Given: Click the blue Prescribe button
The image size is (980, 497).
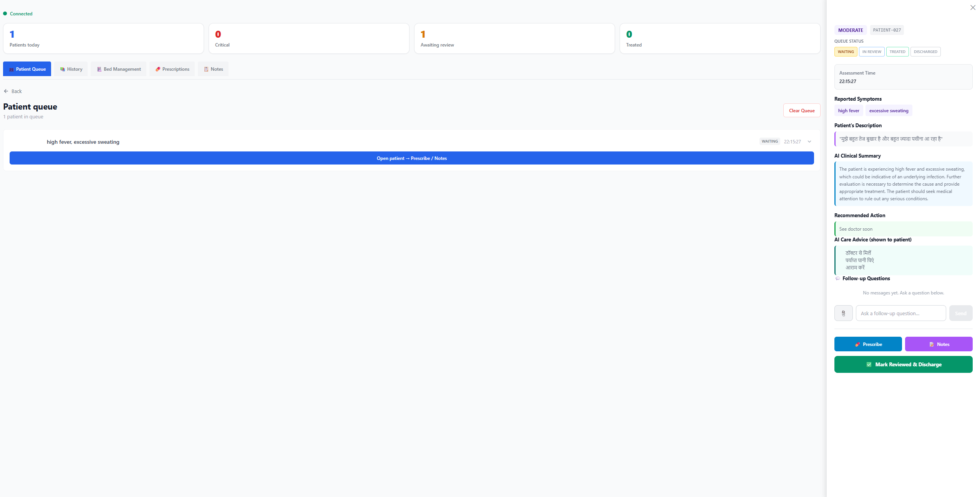Looking at the screenshot, I should pos(868,344).
